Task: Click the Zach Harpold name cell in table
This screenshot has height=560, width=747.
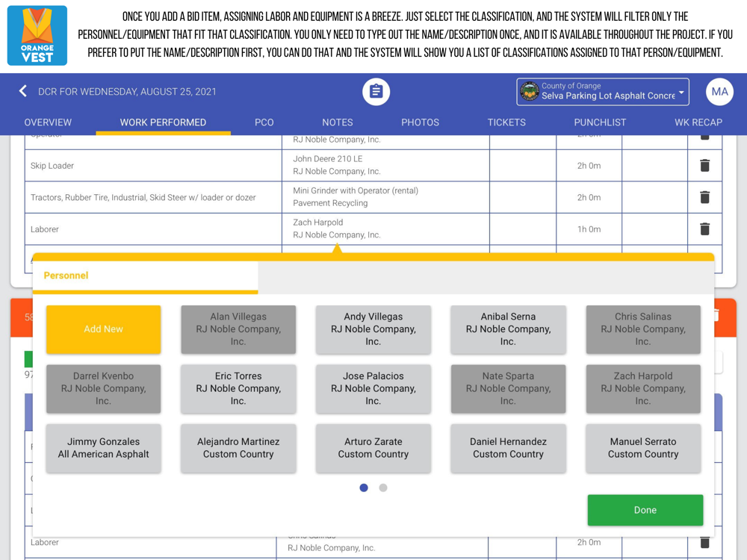Action: pos(385,229)
